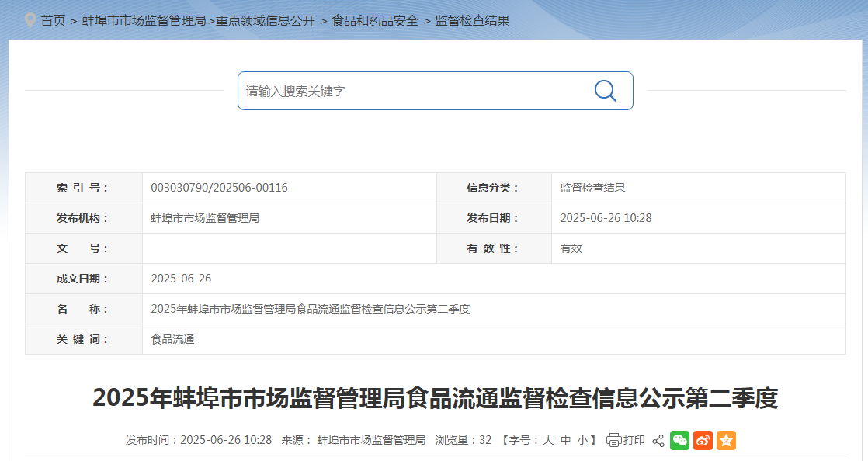Viewport: 868px width, 461px height.
Task: Click the 发布时间 text under the headline
Action: coord(199,441)
